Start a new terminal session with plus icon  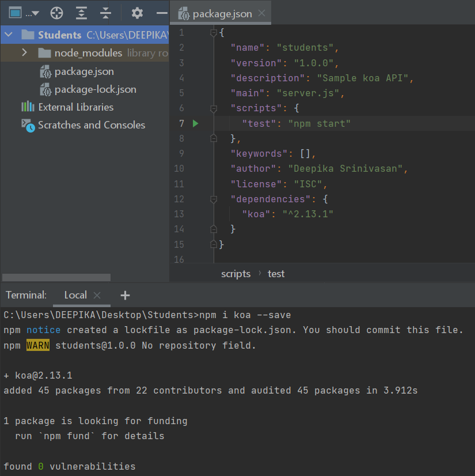click(125, 294)
